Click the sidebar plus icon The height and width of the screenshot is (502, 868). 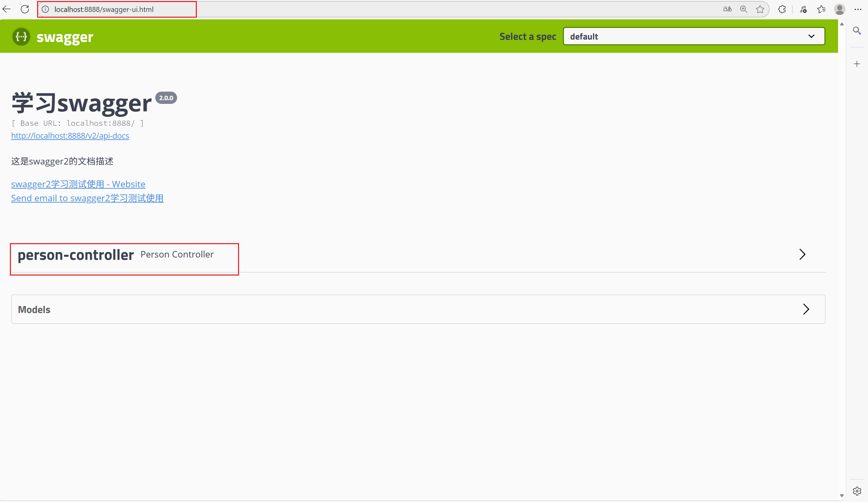(x=857, y=64)
